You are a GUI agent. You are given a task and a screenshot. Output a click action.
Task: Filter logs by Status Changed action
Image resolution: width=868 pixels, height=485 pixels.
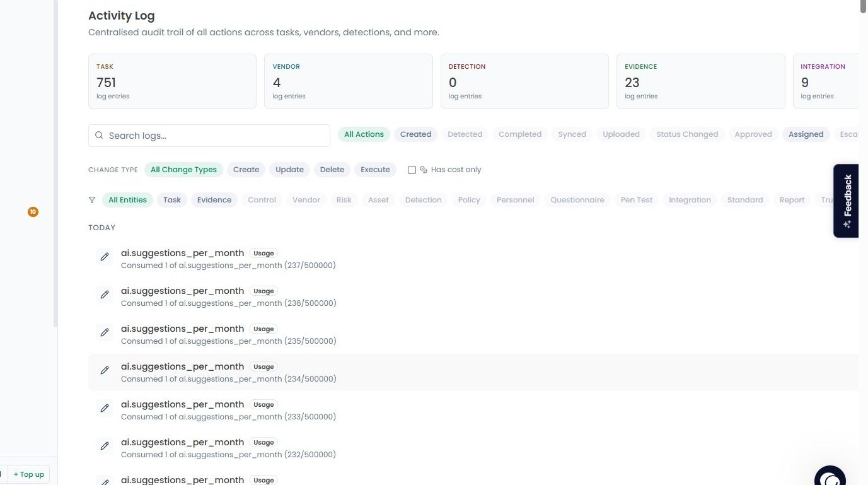tap(687, 134)
